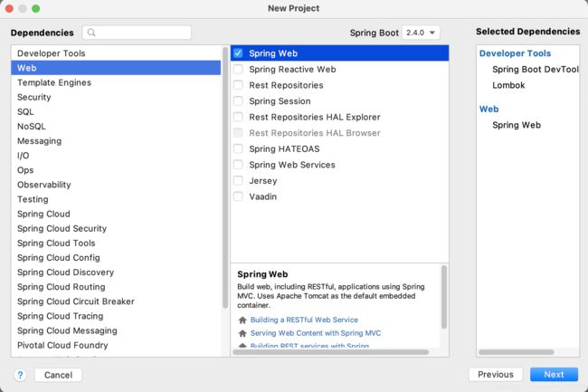Select Spring Boot DevTools in Selected Dependencies

[x=536, y=70]
